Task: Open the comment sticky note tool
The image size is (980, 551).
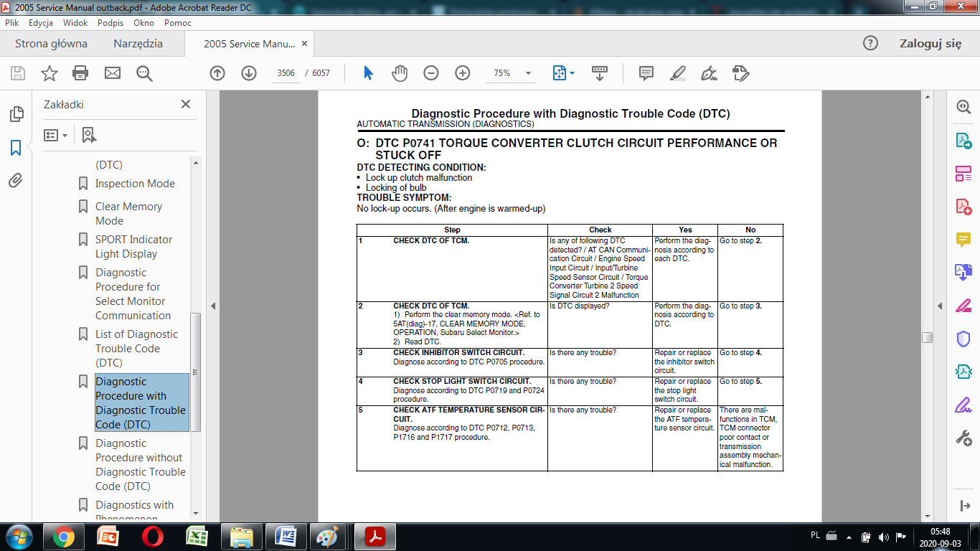Action: [x=646, y=73]
